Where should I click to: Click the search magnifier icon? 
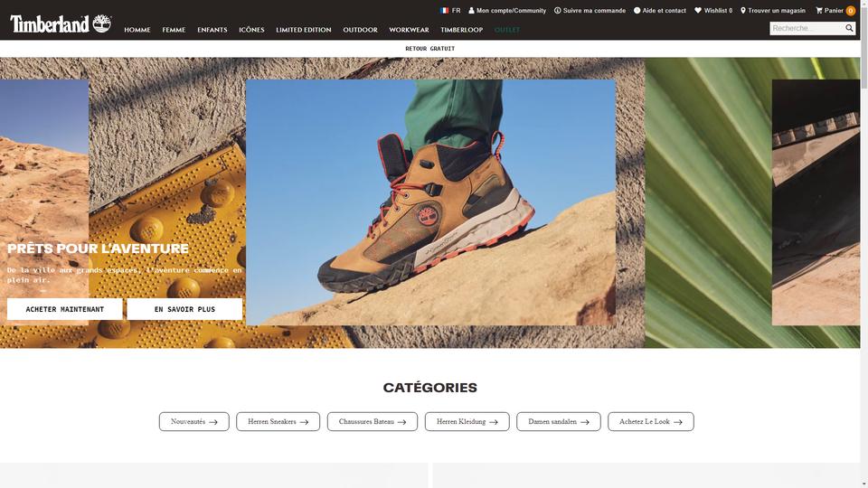[849, 28]
